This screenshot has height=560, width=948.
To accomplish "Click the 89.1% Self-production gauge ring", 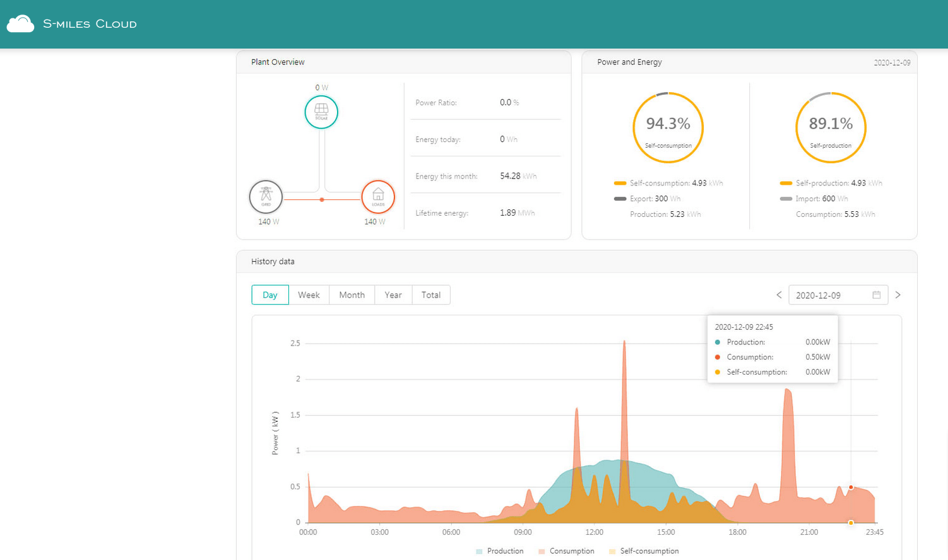I will pos(831,127).
